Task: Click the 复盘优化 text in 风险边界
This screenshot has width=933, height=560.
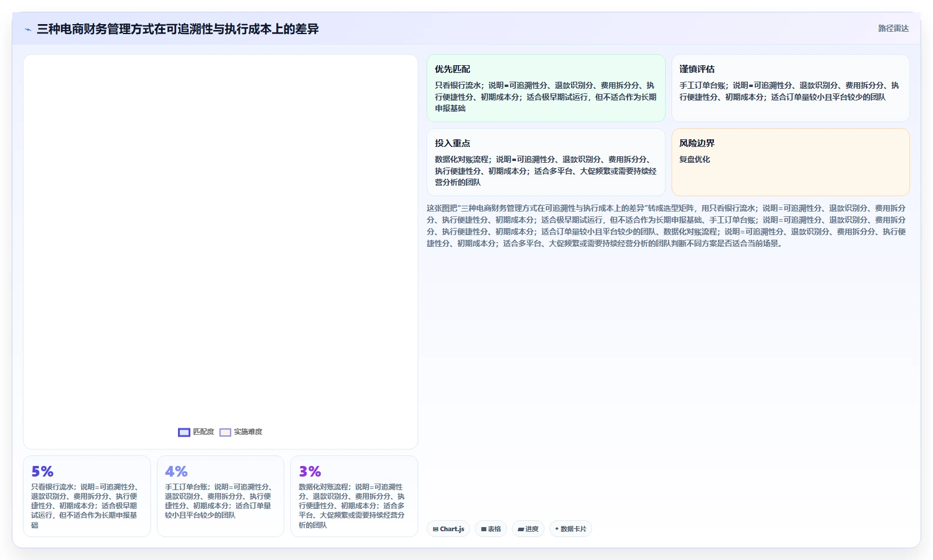Action: tap(694, 160)
